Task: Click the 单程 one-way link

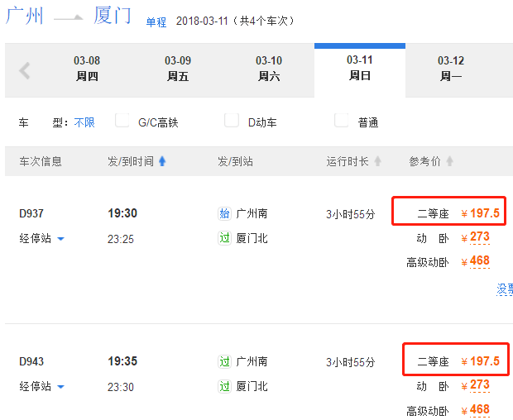Action: [156, 21]
